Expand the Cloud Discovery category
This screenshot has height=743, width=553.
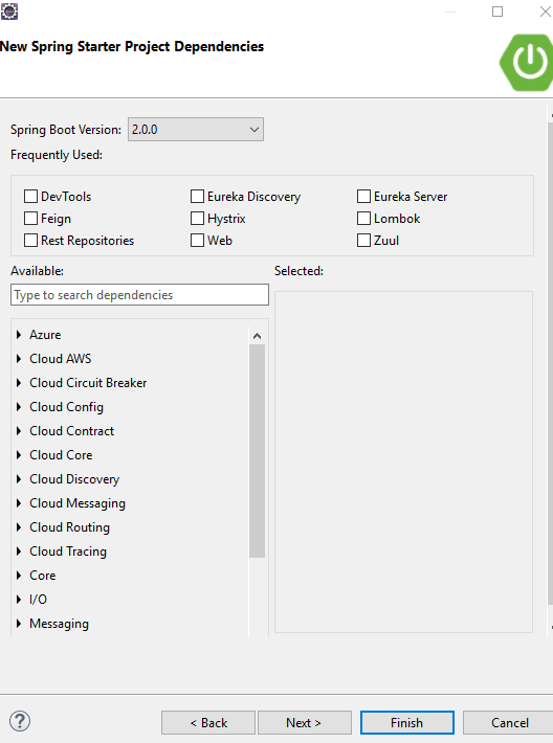[19, 479]
